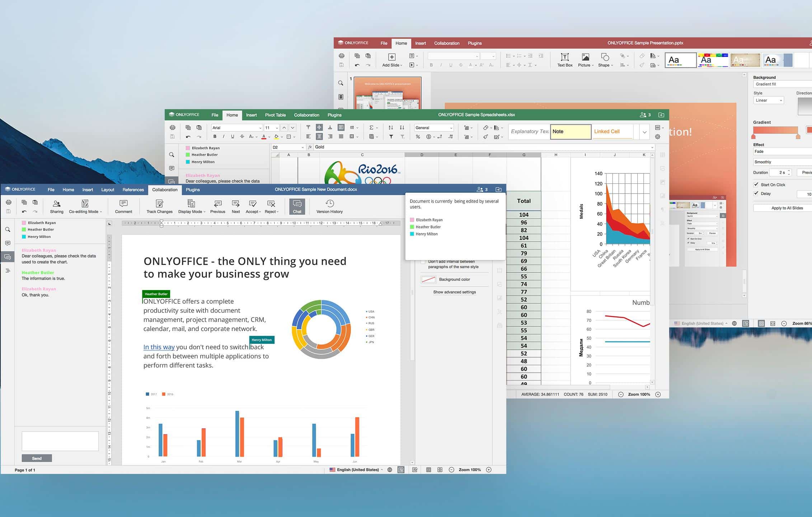Click zoom out icon in document status bar

451,470
